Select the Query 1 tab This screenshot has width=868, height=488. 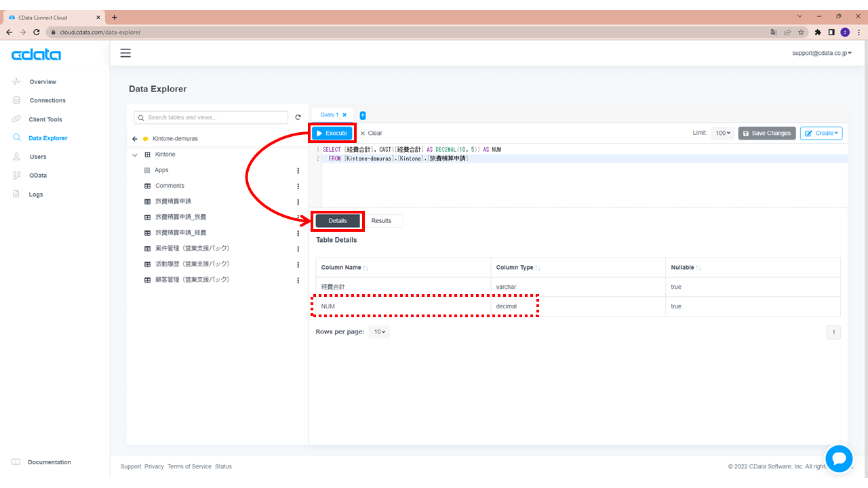click(x=329, y=115)
